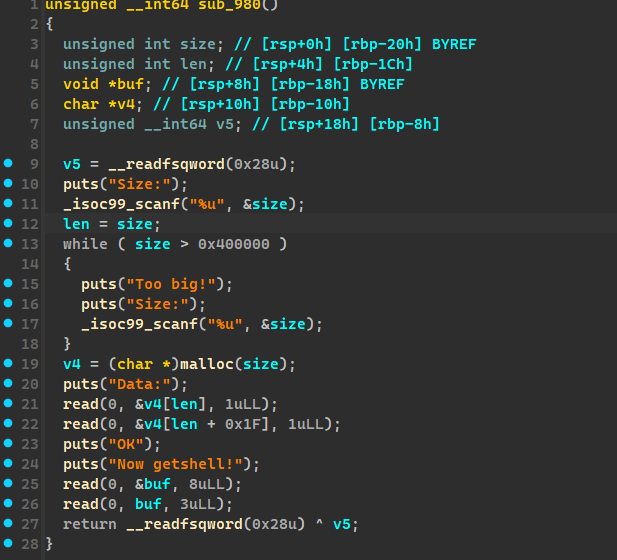Select the malloc function call

point(208,364)
